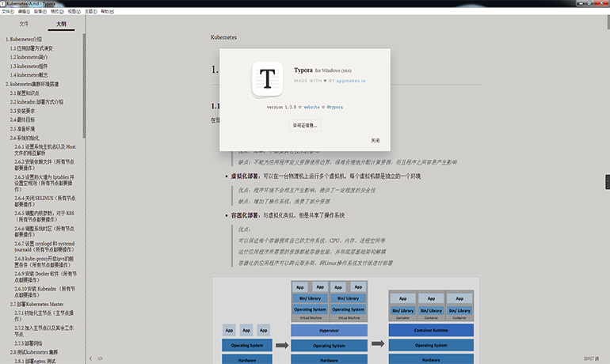This screenshot has height=364, width=610.
Task: Click the 虚拟化部署 bullet text
Action: pyautogui.click(x=326, y=176)
